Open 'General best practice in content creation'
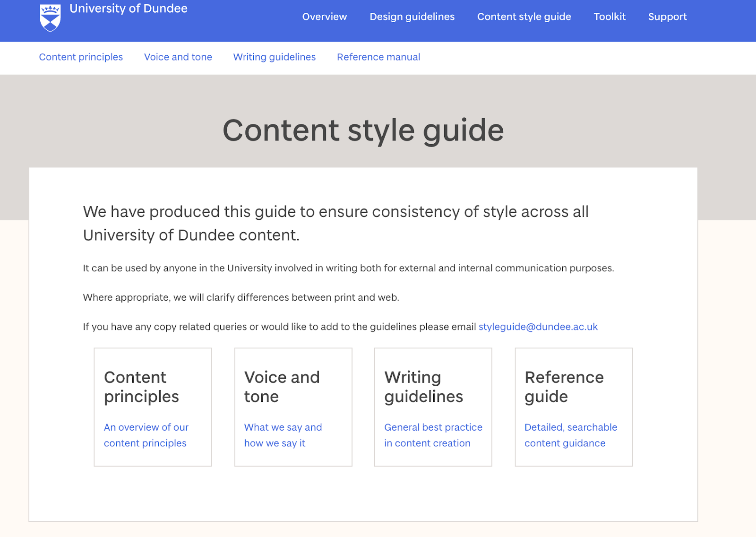 (x=433, y=435)
